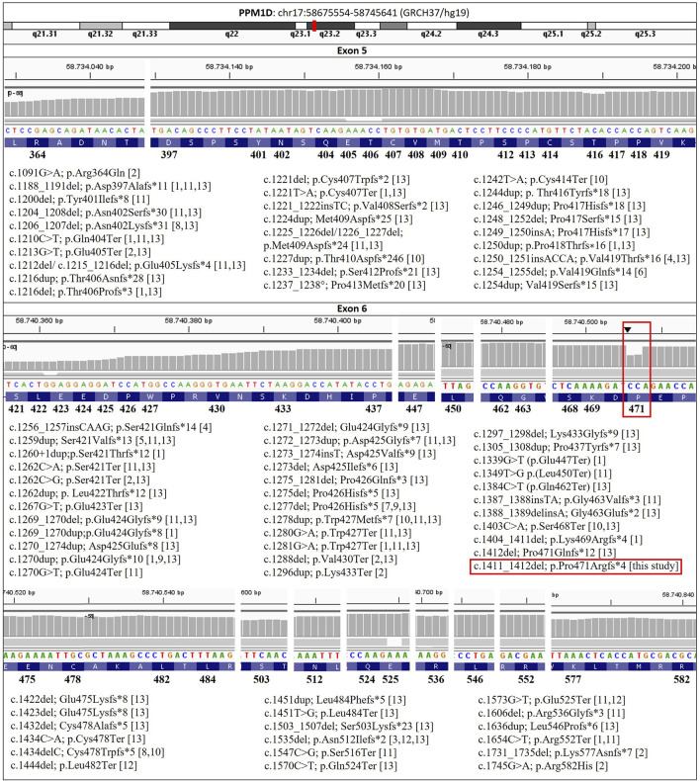Image resolution: width=700 pixels, height=781 pixels.
Task: Click variant c.1091G>A; p.Arg364Gln
Action: tap(75, 173)
